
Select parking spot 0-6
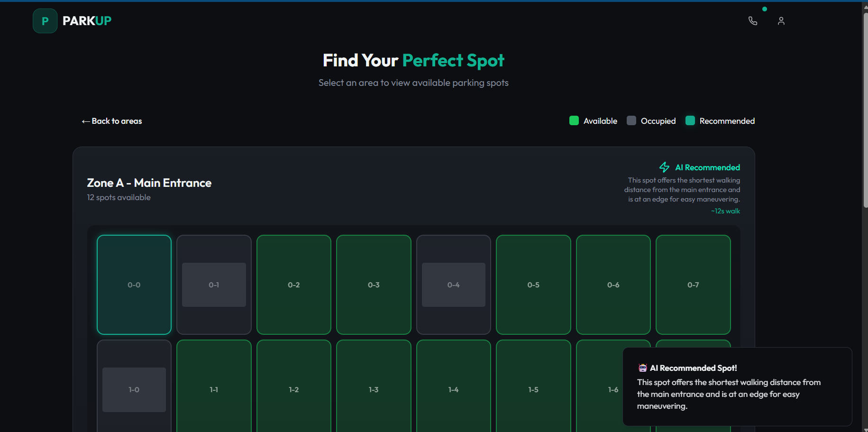[x=613, y=285]
